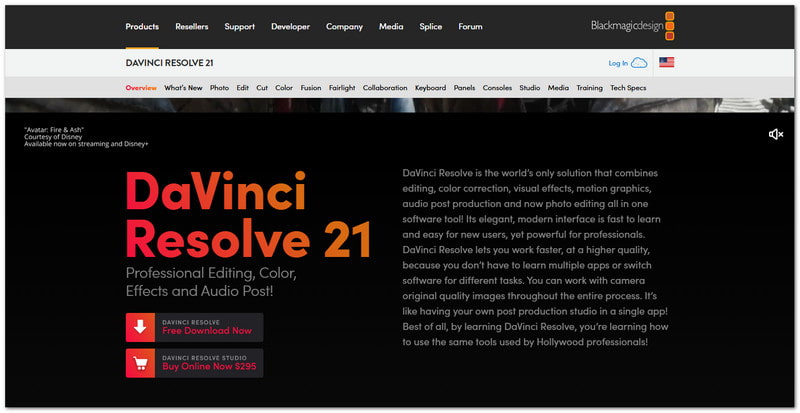The image size is (800, 413).
Task: Click Free Download Now button
Action: pos(195,327)
